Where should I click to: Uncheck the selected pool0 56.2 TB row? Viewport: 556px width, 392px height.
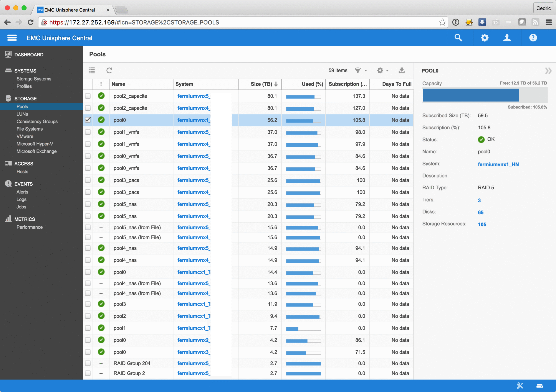pyautogui.click(x=88, y=120)
